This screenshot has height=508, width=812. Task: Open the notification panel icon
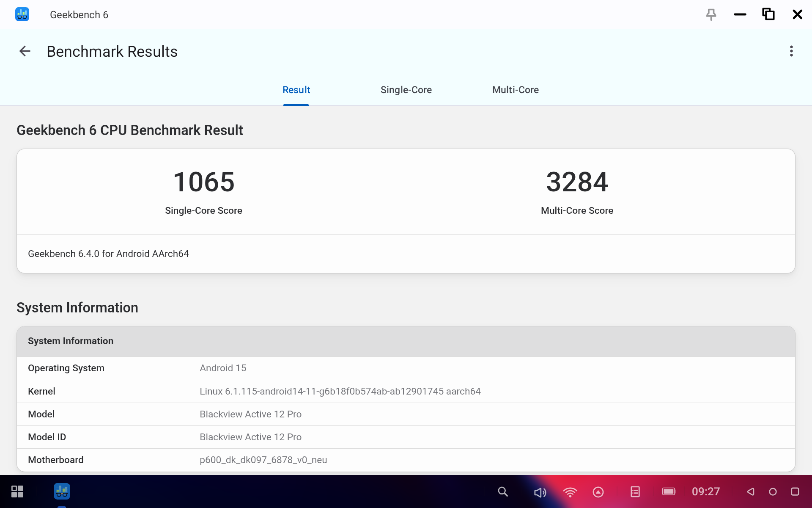[635, 491]
